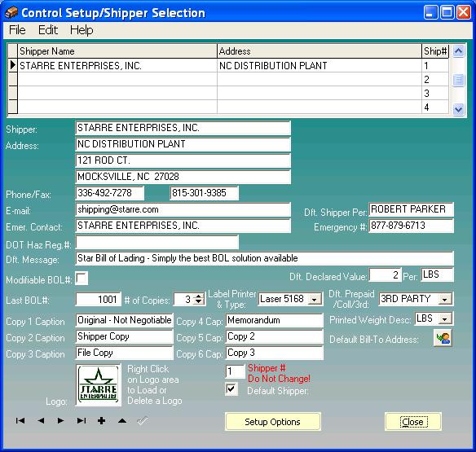
Task: Click Copy 5 Cap field Copy 2
Action: click(x=275, y=336)
